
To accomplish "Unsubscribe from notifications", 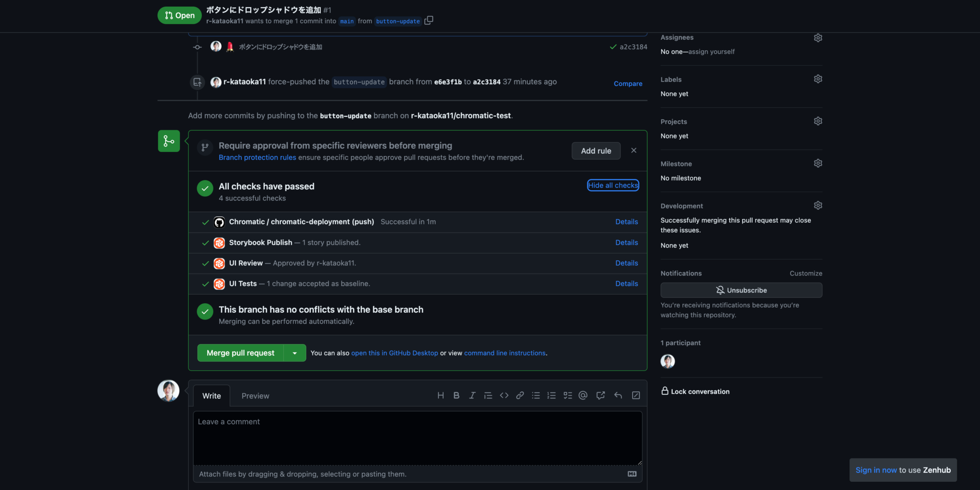I will coord(741,290).
